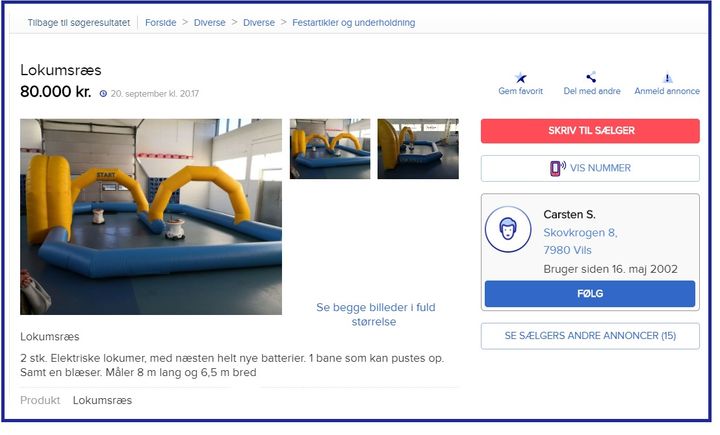Open the main inflatable track photo

click(151, 217)
